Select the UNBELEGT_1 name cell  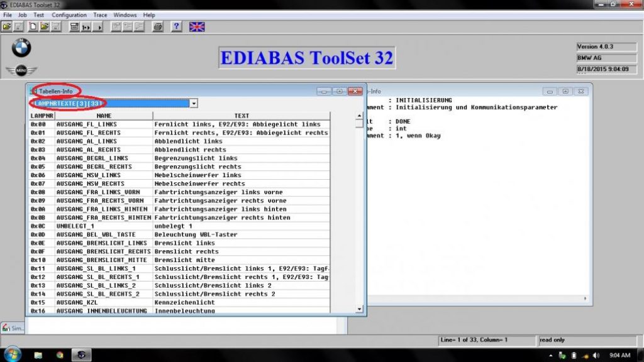click(x=104, y=226)
